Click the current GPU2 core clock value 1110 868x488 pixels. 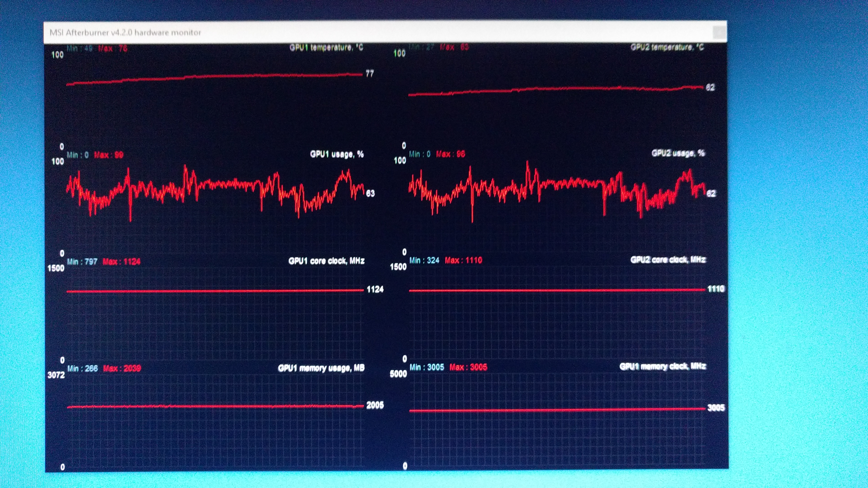click(x=716, y=289)
